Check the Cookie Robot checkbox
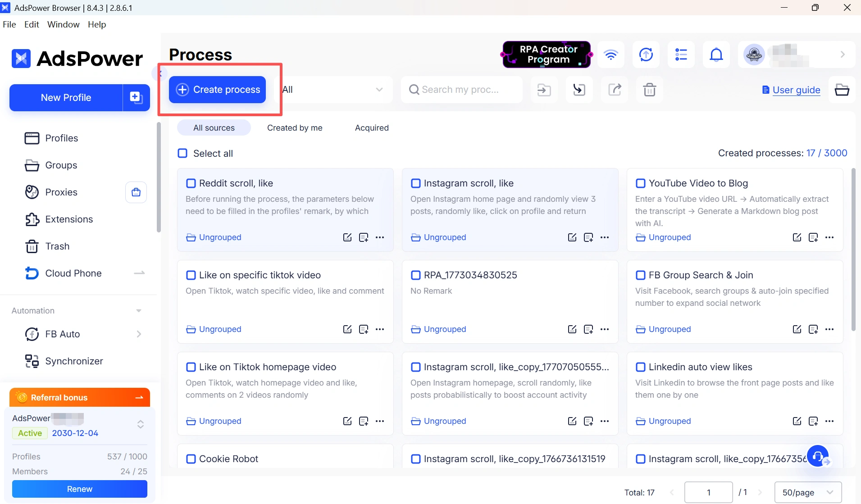The image size is (861, 504). pyautogui.click(x=191, y=459)
